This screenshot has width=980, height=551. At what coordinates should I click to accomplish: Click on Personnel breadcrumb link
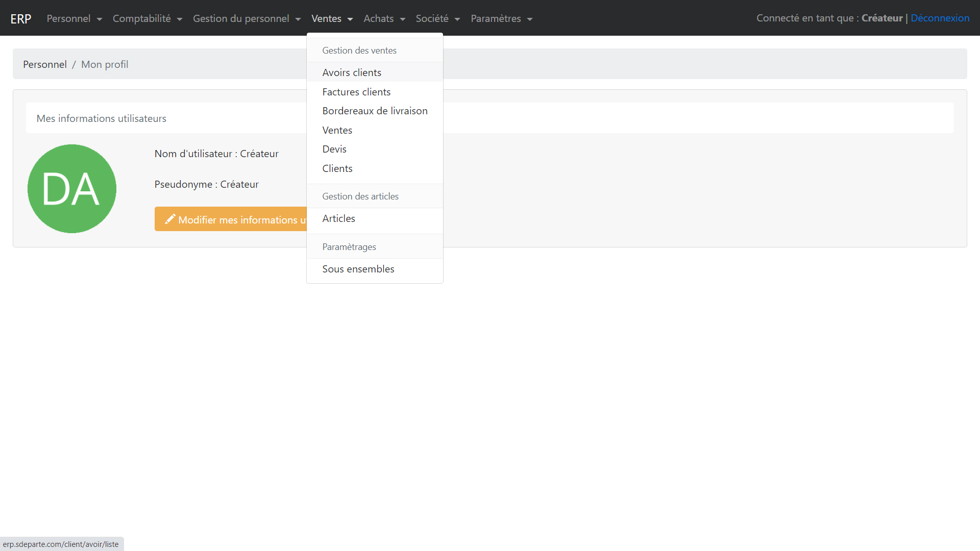pyautogui.click(x=44, y=64)
